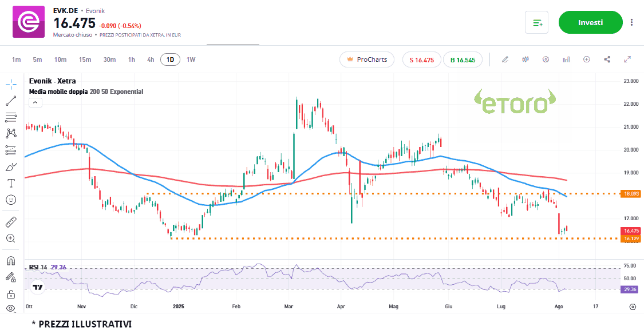Switch to the 4h timeframe
644x330 pixels.
151,59
